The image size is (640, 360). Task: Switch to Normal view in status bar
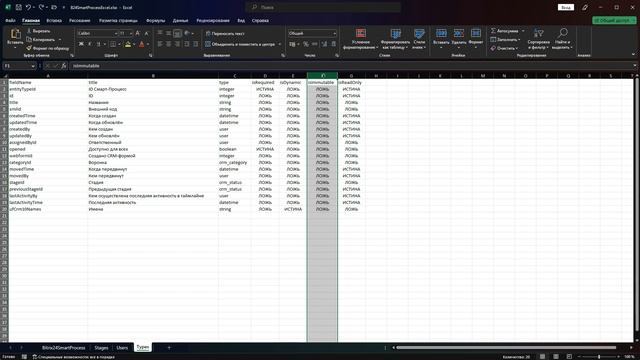pyautogui.click(x=542, y=357)
